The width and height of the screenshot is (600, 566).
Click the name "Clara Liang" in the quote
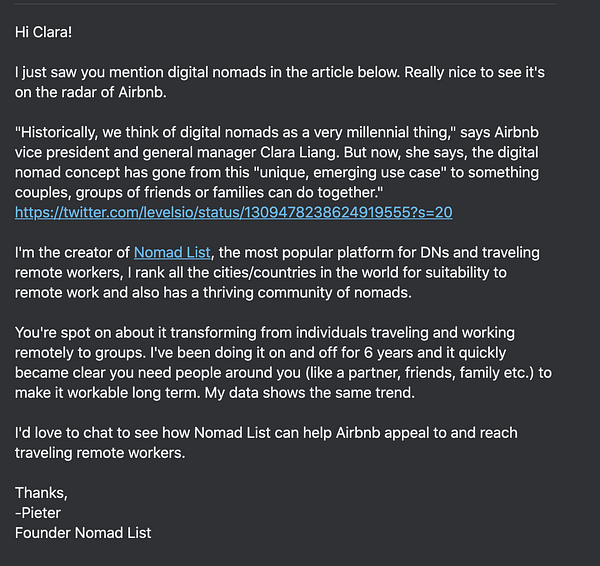coord(299,152)
